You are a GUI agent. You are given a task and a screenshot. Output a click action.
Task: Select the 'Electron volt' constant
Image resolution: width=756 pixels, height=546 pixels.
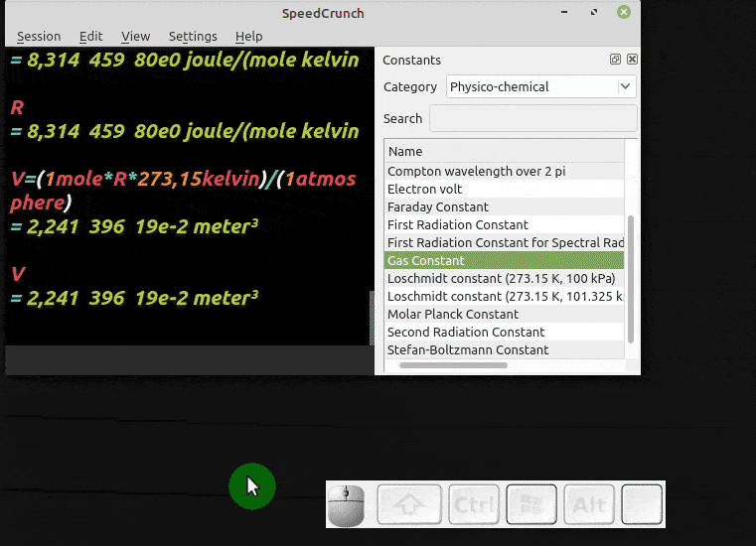505,190
